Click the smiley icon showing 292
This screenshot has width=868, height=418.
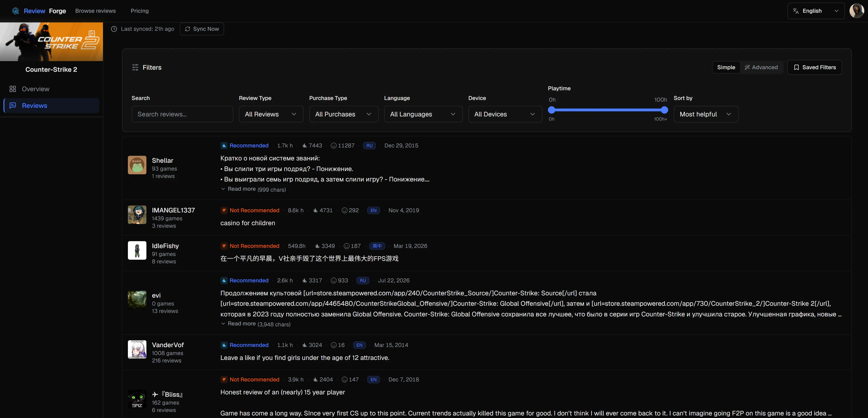(344, 210)
